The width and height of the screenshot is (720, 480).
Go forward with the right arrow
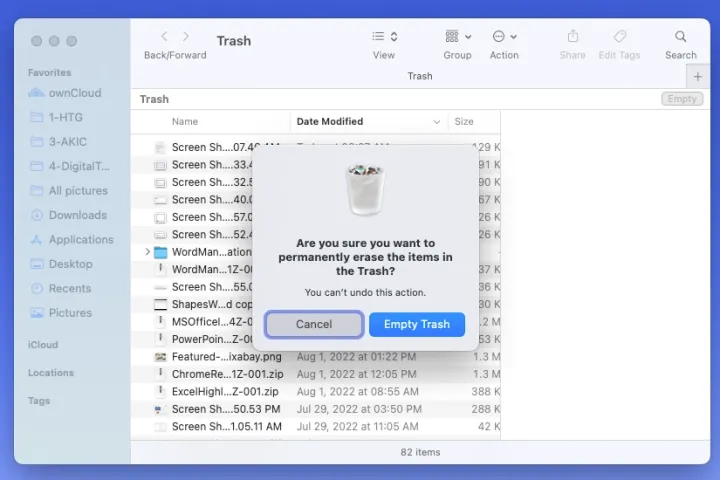pyautogui.click(x=186, y=36)
